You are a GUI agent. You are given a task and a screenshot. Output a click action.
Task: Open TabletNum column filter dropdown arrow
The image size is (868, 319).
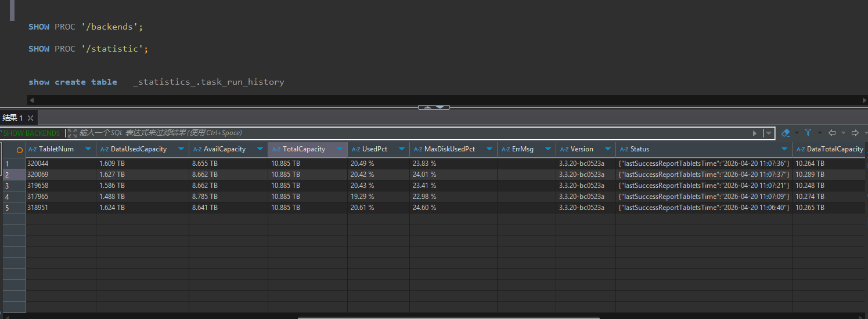(x=88, y=149)
